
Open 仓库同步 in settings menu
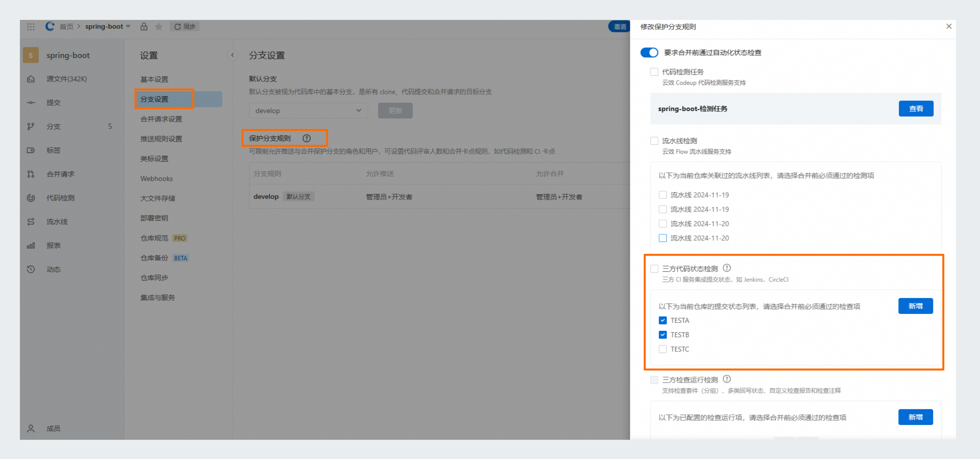click(154, 278)
